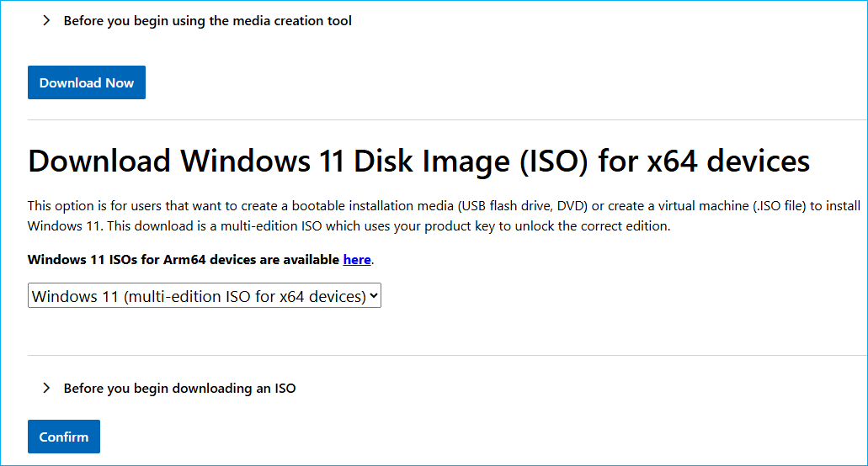Click the paragraph starting 'This option is for users'
The height and width of the screenshot is (466, 868).
tap(444, 216)
